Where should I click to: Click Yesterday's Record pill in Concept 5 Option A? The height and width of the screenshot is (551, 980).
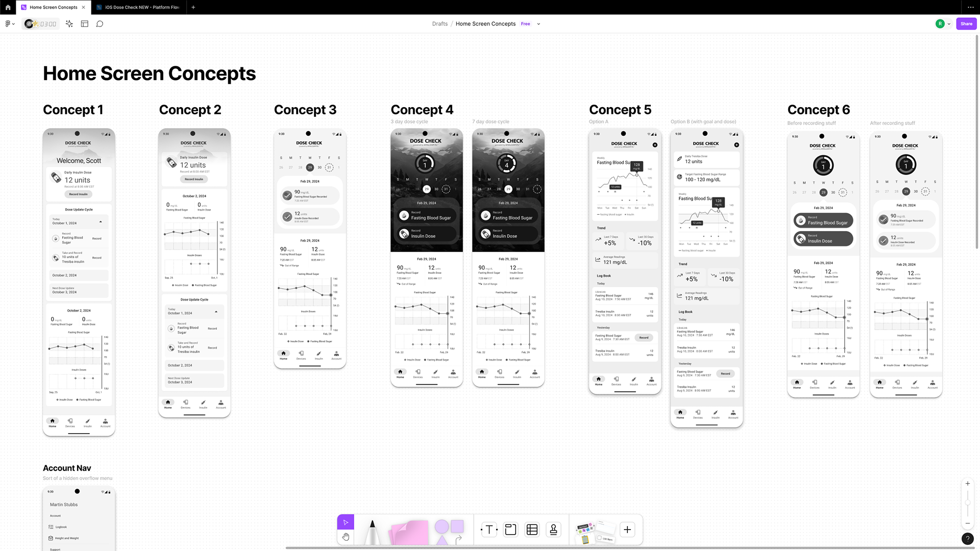click(x=644, y=338)
